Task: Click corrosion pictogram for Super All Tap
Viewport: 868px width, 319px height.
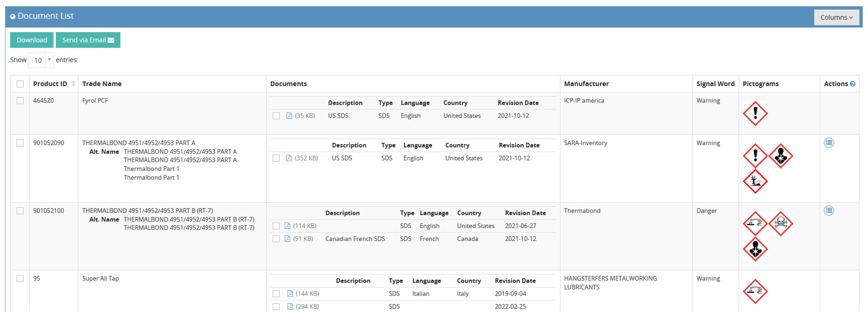Action: [x=755, y=291]
